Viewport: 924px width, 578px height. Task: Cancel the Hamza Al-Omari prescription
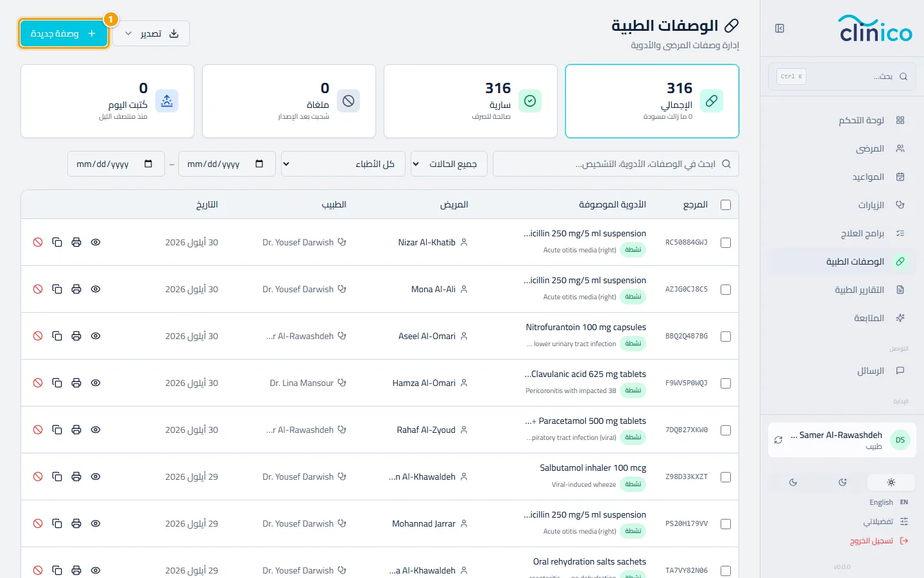tap(38, 383)
